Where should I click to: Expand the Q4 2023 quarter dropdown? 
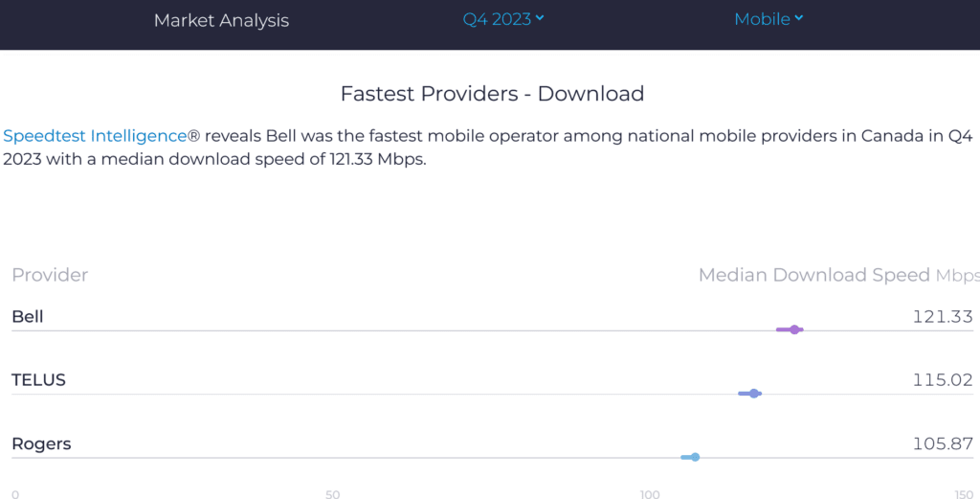click(x=503, y=19)
